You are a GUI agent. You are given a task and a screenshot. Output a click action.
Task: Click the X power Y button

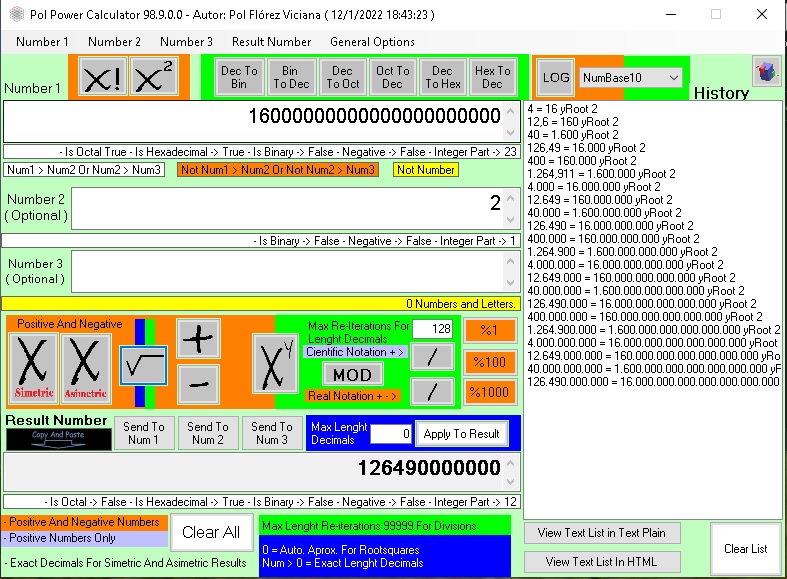tap(275, 365)
